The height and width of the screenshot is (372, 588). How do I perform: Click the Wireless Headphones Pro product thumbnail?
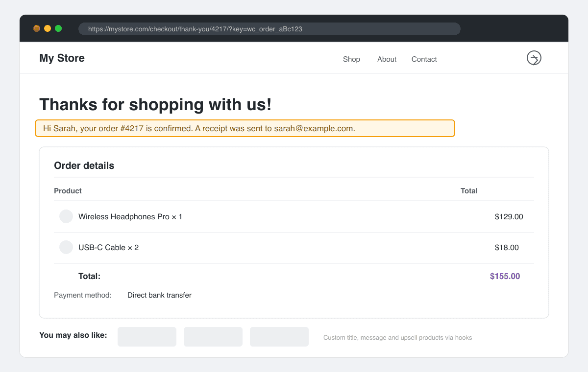click(66, 216)
